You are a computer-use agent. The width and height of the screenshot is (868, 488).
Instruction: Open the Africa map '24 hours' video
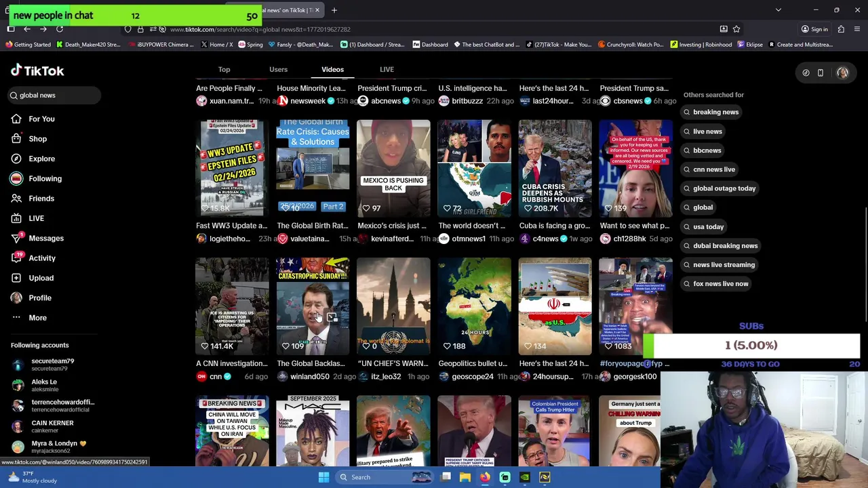point(474,306)
